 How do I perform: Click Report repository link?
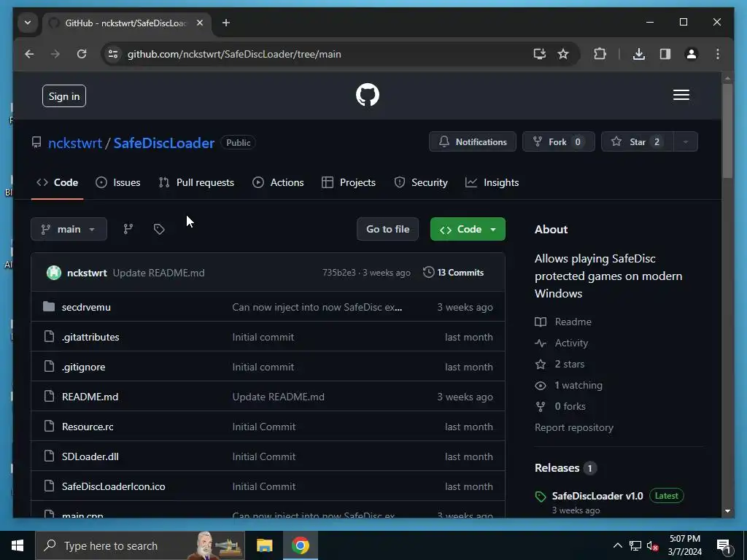point(574,427)
